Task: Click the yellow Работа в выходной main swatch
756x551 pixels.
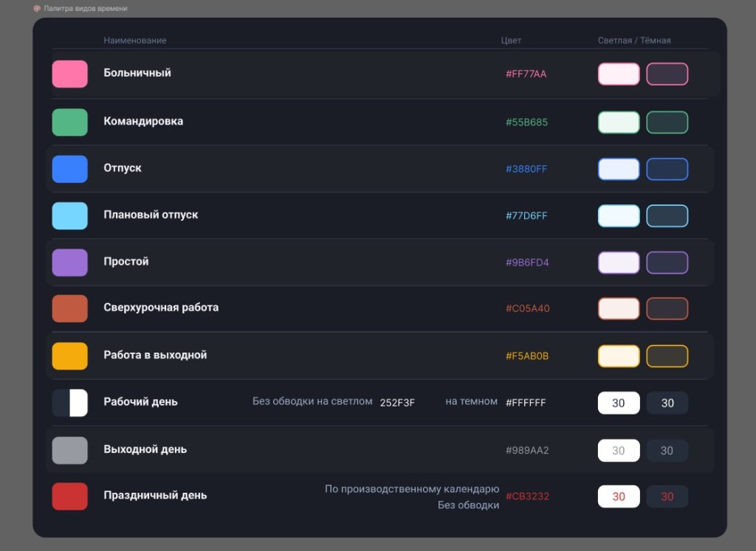Action: pyautogui.click(x=70, y=356)
